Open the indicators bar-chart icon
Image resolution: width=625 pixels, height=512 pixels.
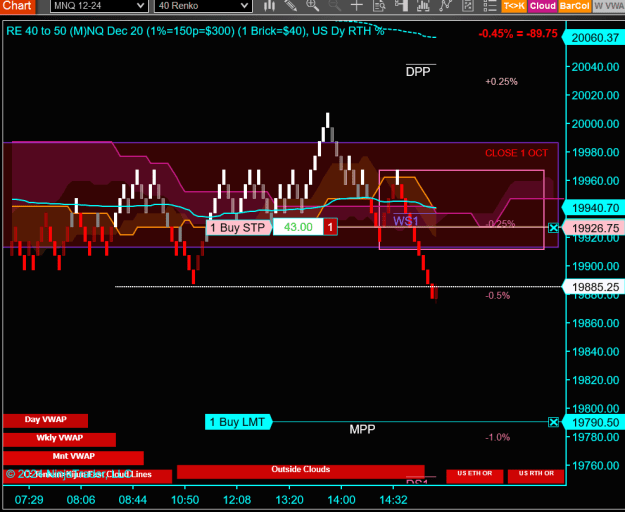423,6
